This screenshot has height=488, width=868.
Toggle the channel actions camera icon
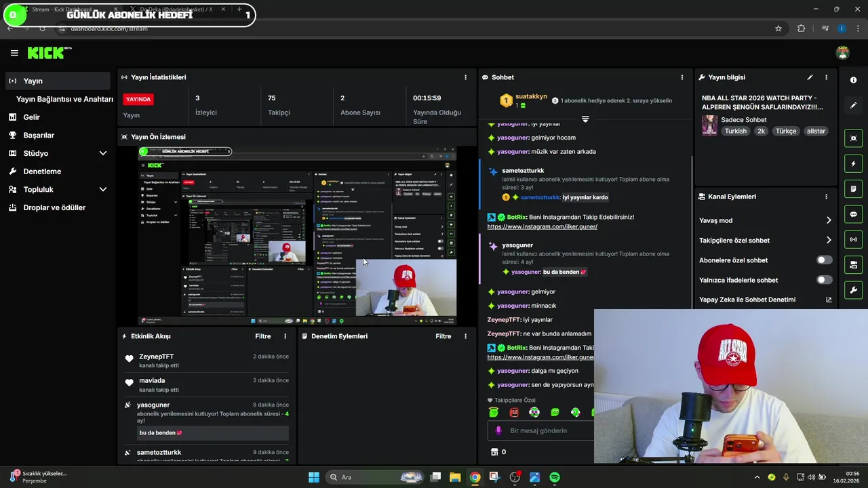click(x=853, y=264)
